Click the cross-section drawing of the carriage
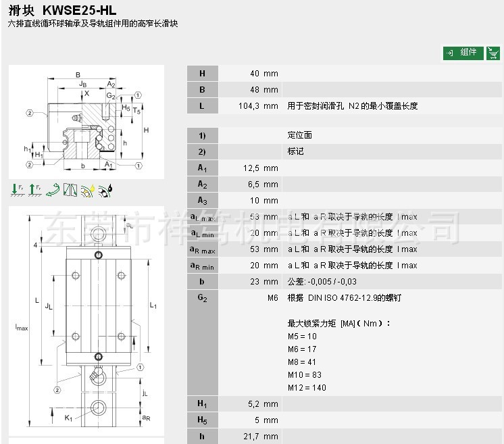The width and height of the screenshot is (504, 444). (86, 122)
